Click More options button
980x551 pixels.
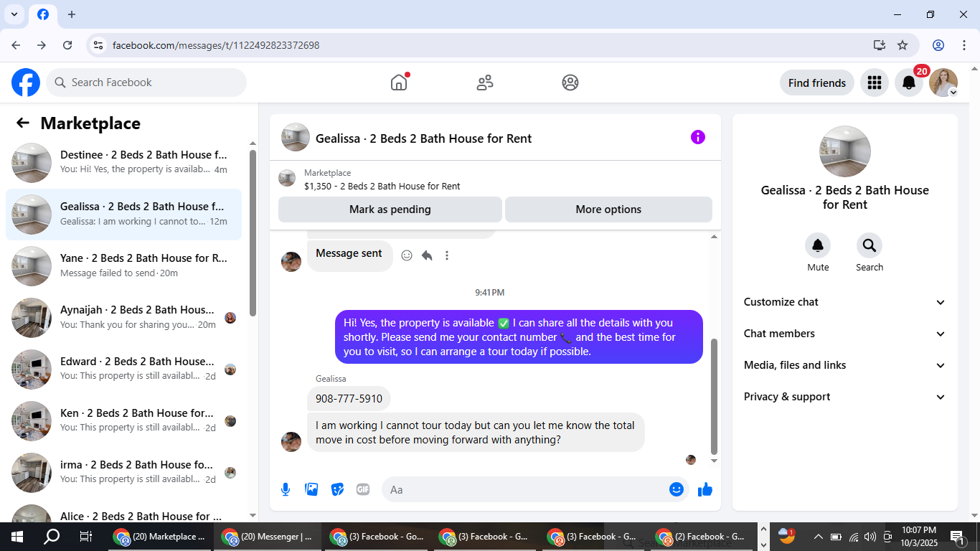(608, 209)
